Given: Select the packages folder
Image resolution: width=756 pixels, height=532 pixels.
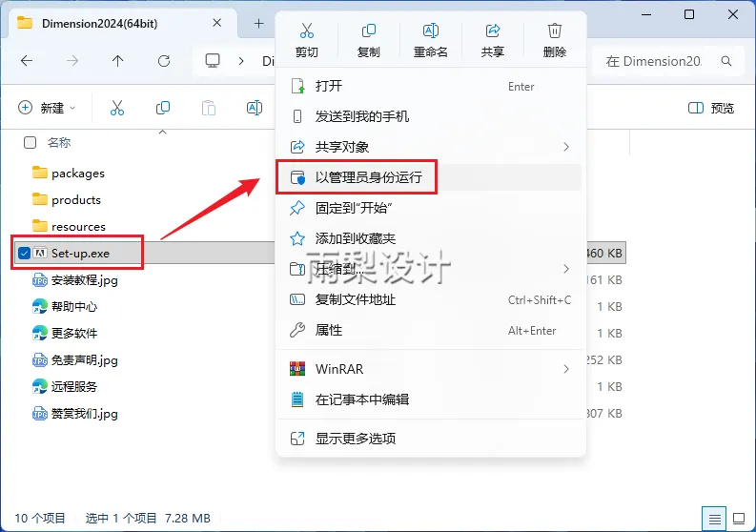Looking at the screenshot, I should (x=69, y=173).
